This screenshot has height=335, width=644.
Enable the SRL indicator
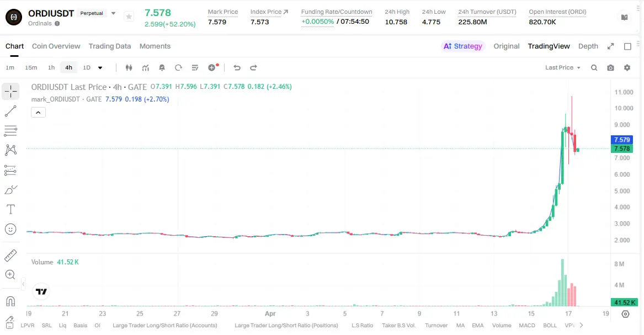pos(47,325)
